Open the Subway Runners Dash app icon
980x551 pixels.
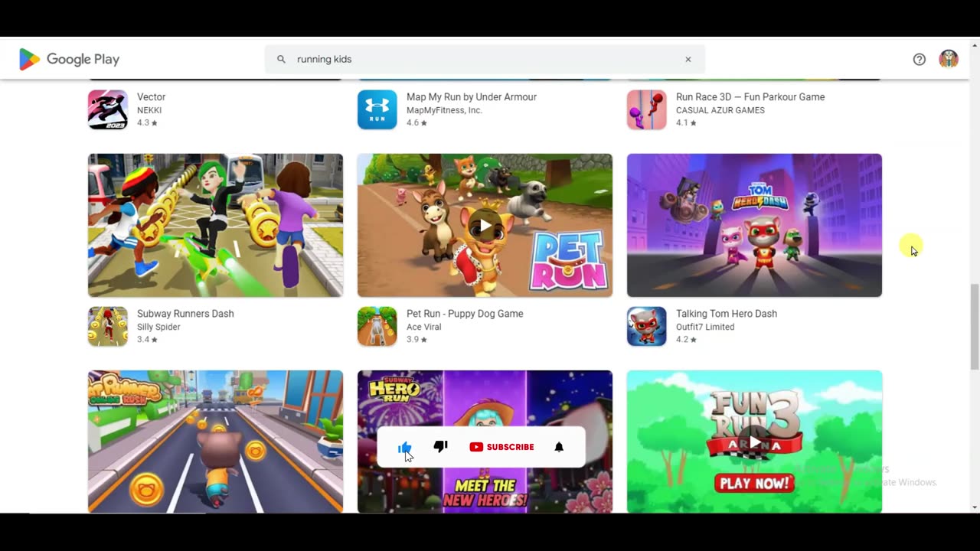[108, 326]
